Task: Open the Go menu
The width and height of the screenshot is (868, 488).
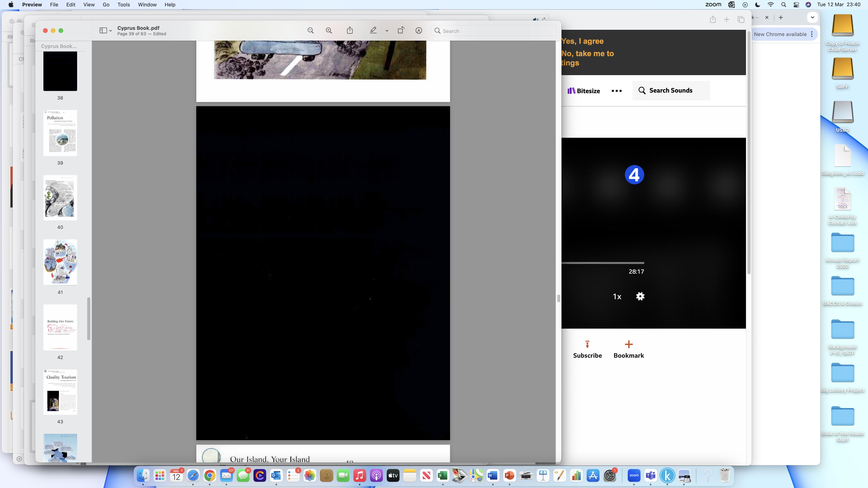Action: click(x=106, y=5)
